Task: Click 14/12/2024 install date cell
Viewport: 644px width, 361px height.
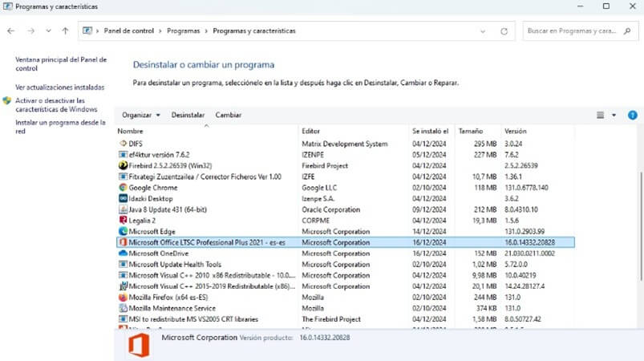Action: click(x=429, y=232)
